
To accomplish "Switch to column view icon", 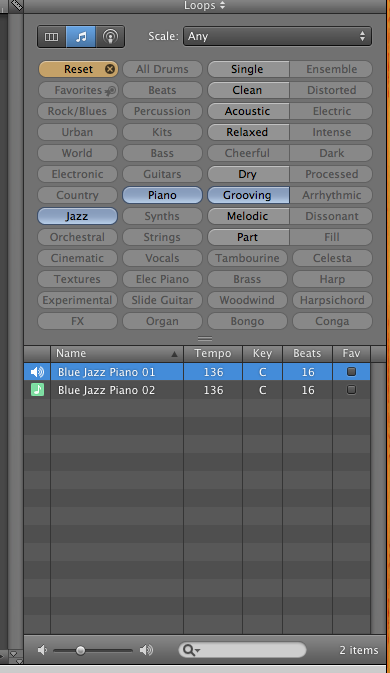I will [x=51, y=36].
